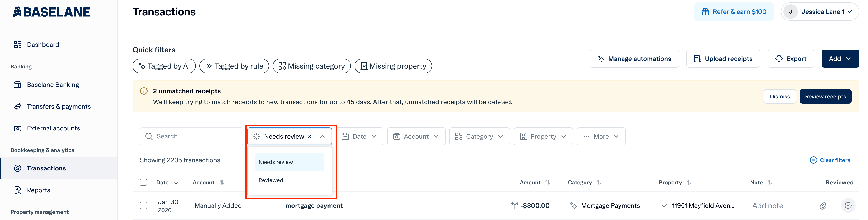Click into the Search transactions field
868x220 pixels.
191,136
